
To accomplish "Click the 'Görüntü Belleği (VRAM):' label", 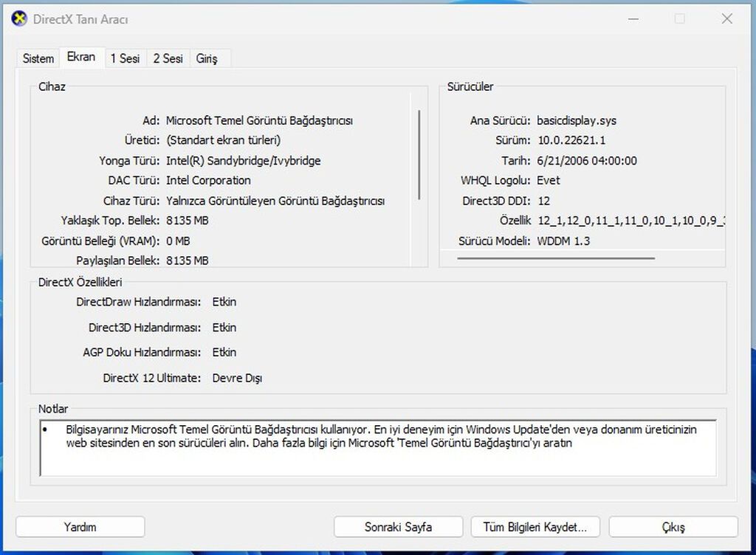I will [x=100, y=241].
